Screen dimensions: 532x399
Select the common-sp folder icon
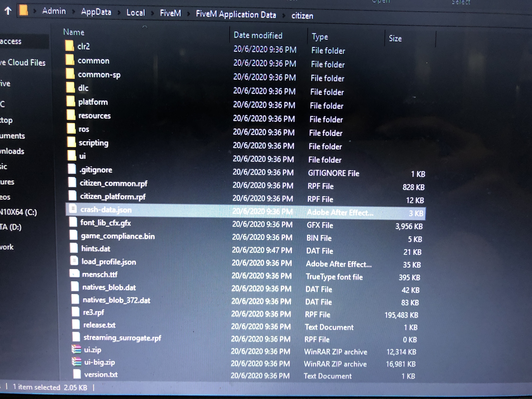click(x=70, y=74)
